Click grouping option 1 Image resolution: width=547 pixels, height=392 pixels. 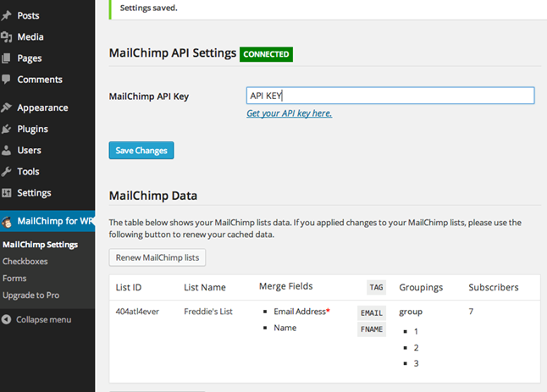(x=416, y=331)
